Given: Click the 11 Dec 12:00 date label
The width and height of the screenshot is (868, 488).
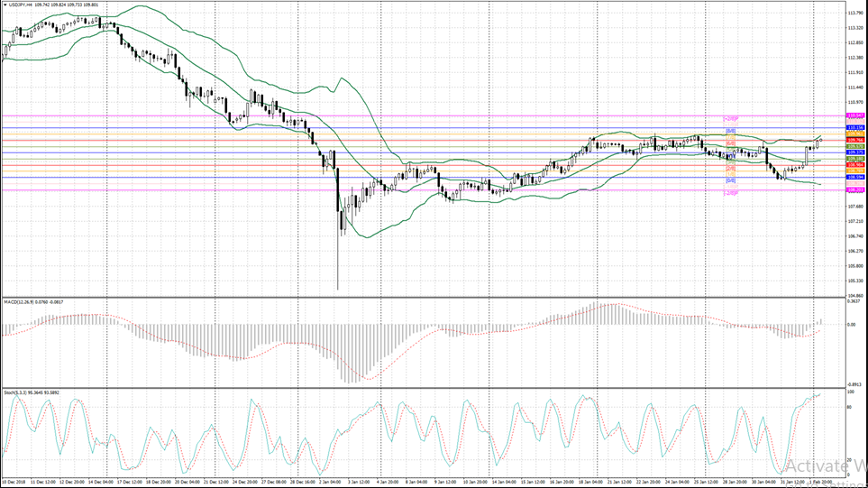Looking at the screenshot, I should click(42, 483).
